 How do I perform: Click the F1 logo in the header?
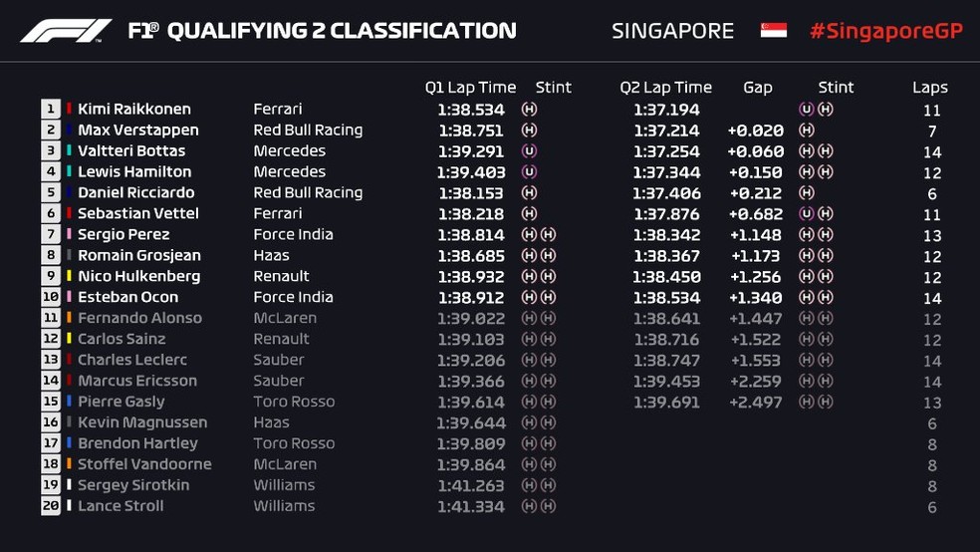click(x=67, y=31)
